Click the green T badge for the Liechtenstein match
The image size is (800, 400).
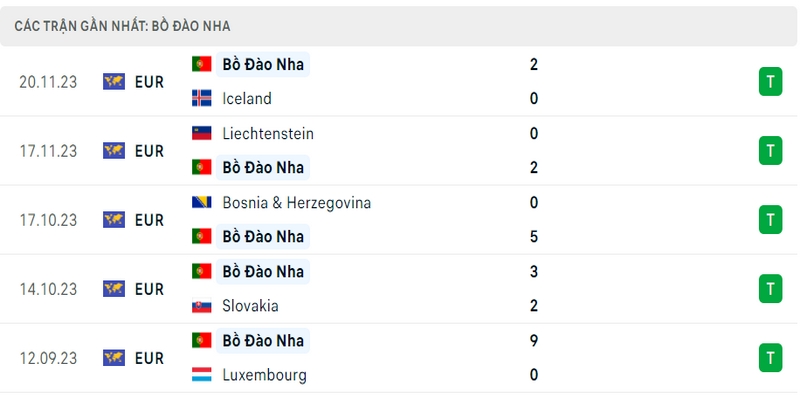coord(770,151)
